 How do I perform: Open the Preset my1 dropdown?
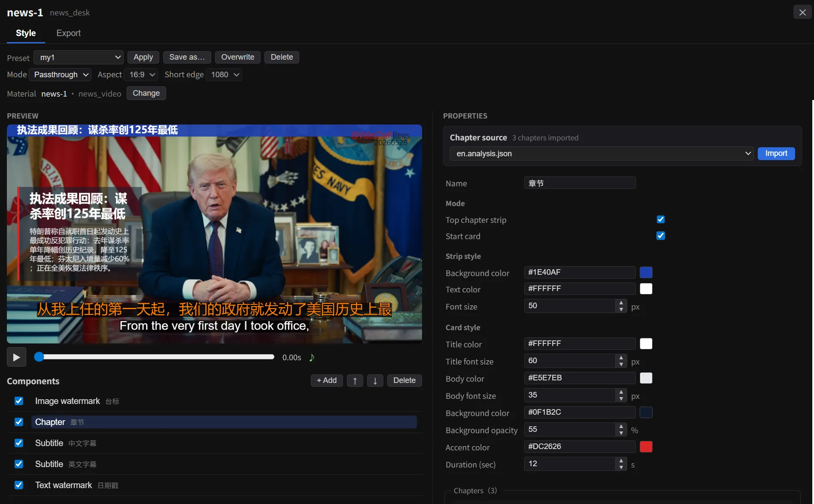click(x=79, y=58)
